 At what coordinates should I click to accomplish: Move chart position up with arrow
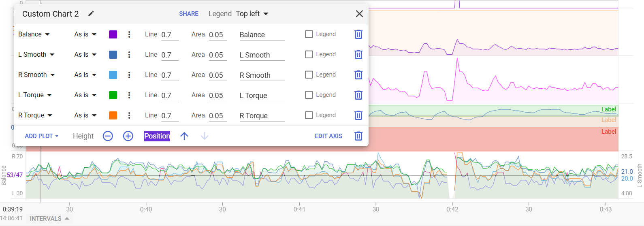tap(184, 136)
